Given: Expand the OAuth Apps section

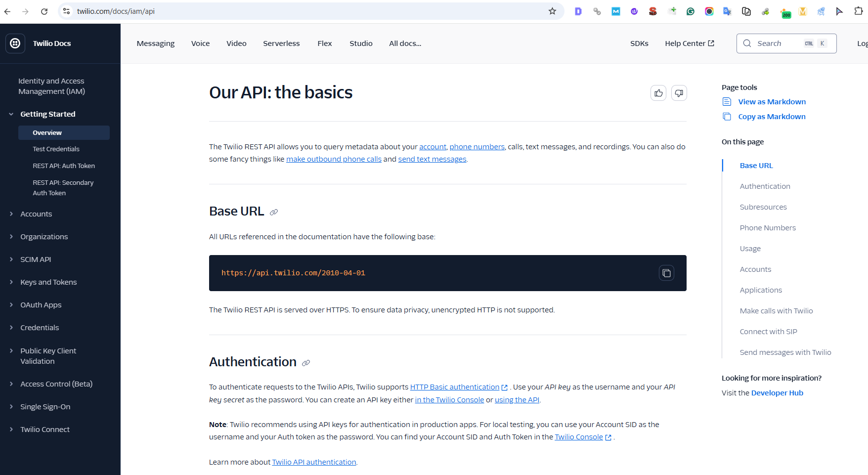Looking at the screenshot, I should pos(11,305).
